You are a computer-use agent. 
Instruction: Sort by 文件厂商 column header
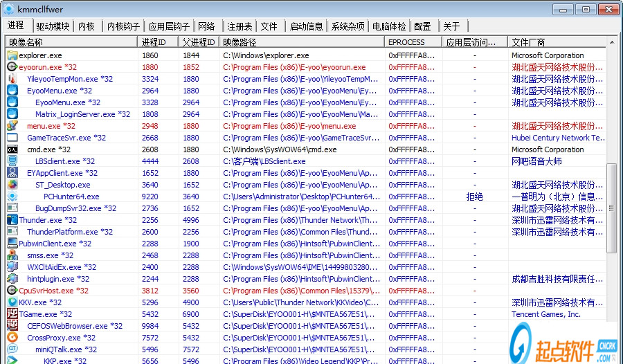pyautogui.click(x=557, y=42)
